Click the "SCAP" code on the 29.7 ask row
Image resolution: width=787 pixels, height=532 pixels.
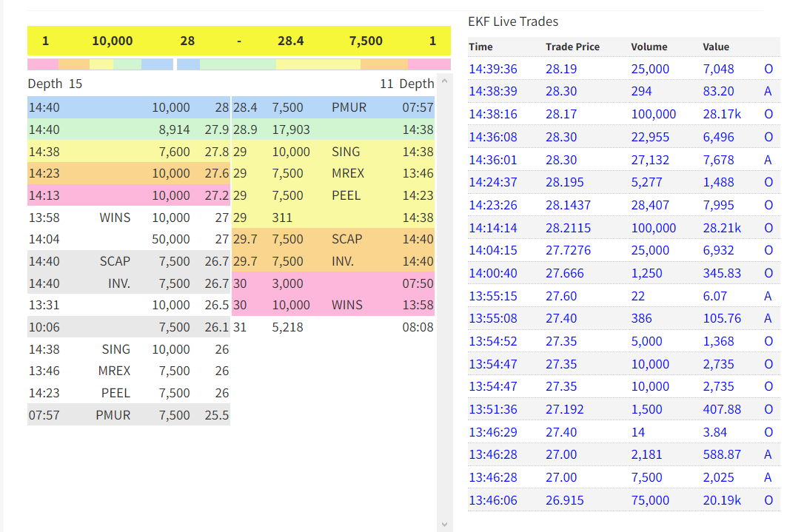coord(346,239)
